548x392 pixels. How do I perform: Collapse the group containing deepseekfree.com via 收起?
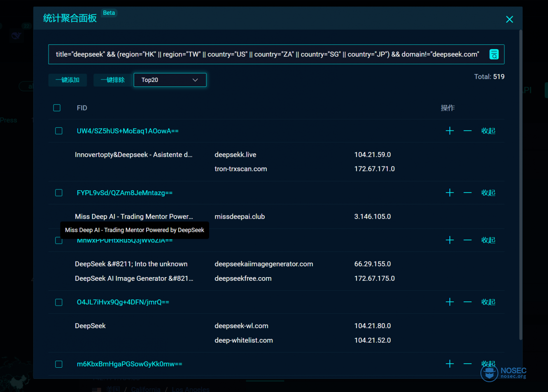[488, 240]
